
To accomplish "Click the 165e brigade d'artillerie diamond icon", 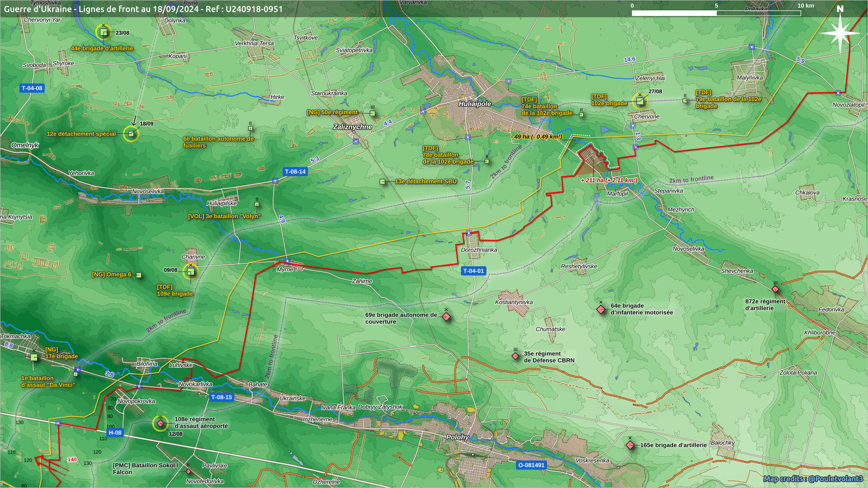I will coord(630,445).
